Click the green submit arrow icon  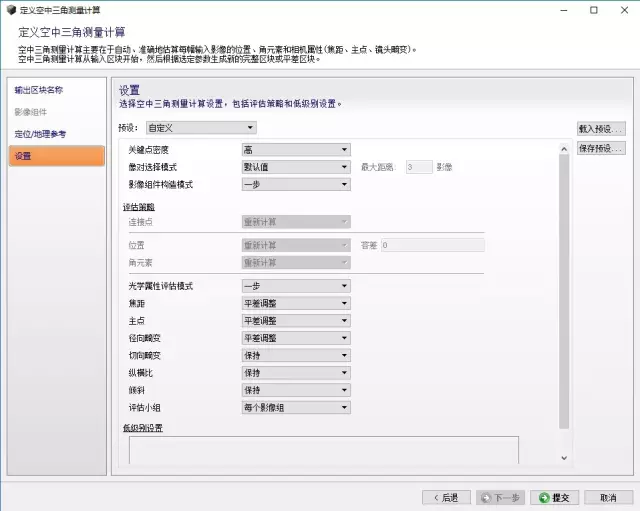pos(544,498)
